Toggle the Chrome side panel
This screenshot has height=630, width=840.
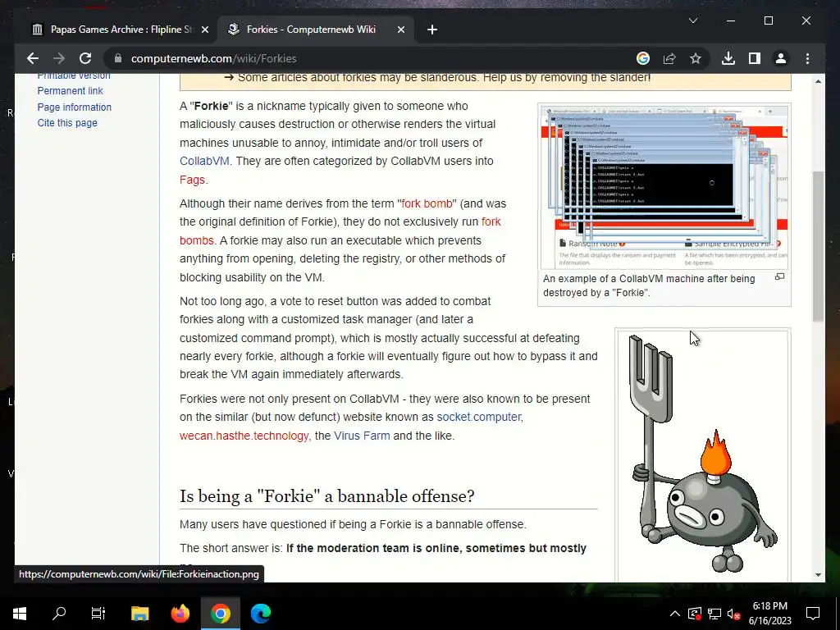(755, 58)
